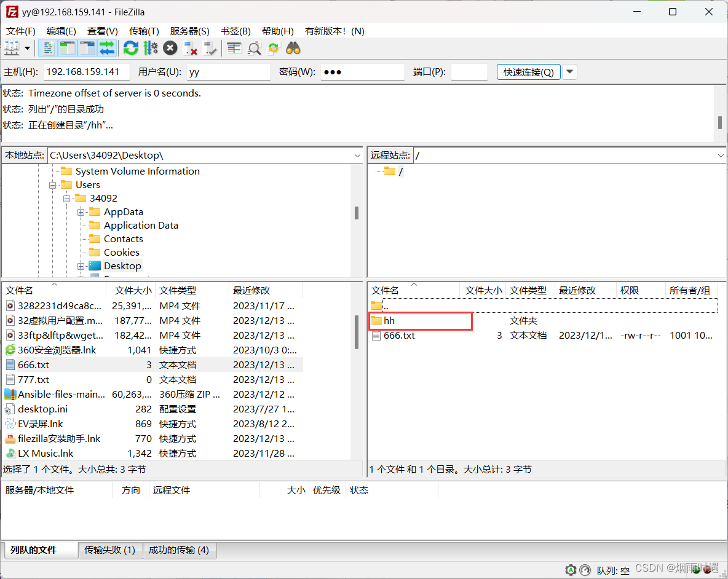Expand the AppData tree node
Image resolution: width=728 pixels, height=579 pixels.
pos(81,212)
